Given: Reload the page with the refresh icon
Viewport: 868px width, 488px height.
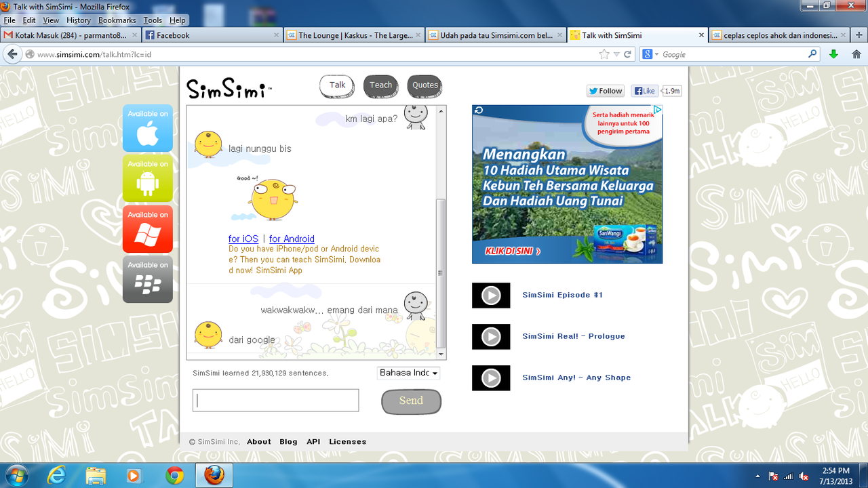Looking at the screenshot, I should 628,54.
